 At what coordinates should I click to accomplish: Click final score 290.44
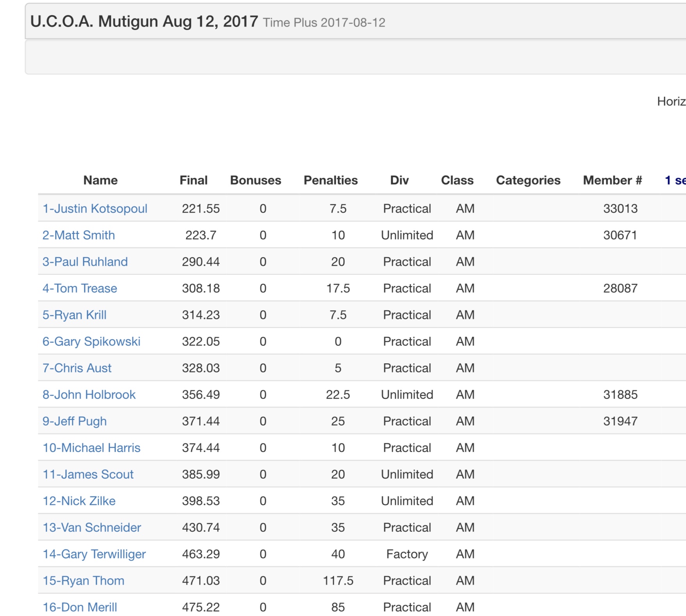201,262
